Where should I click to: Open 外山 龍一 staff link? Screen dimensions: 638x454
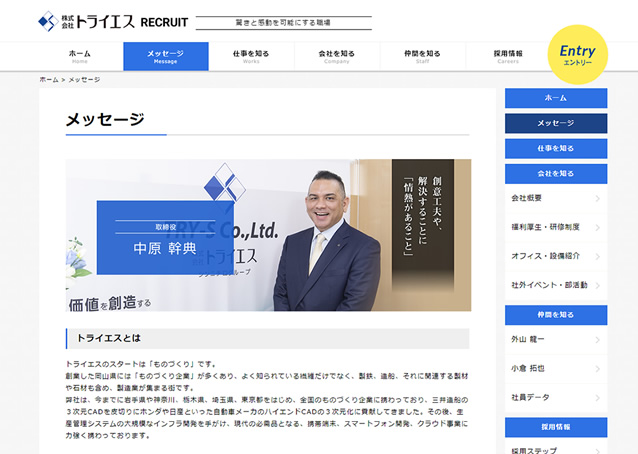(556, 339)
